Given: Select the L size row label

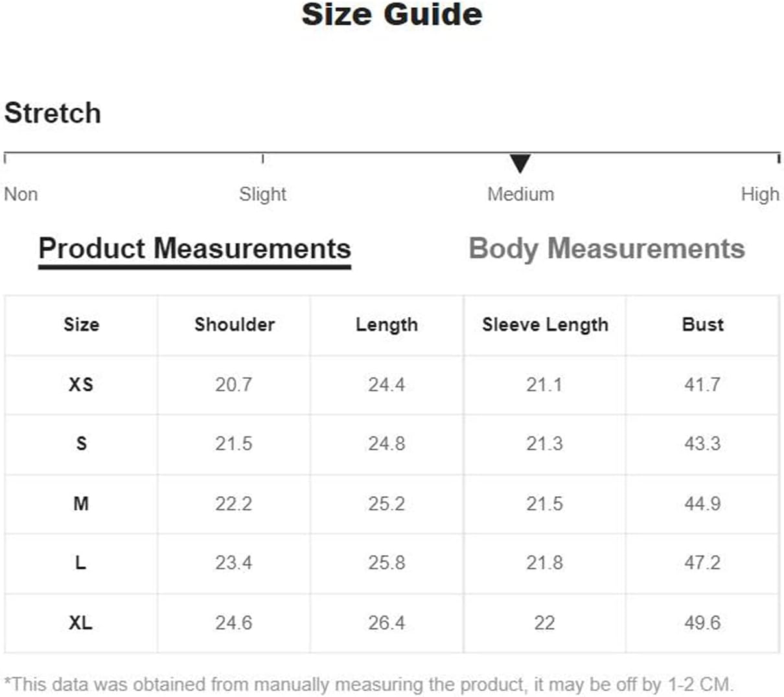Looking at the screenshot, I should click(80, 562).
